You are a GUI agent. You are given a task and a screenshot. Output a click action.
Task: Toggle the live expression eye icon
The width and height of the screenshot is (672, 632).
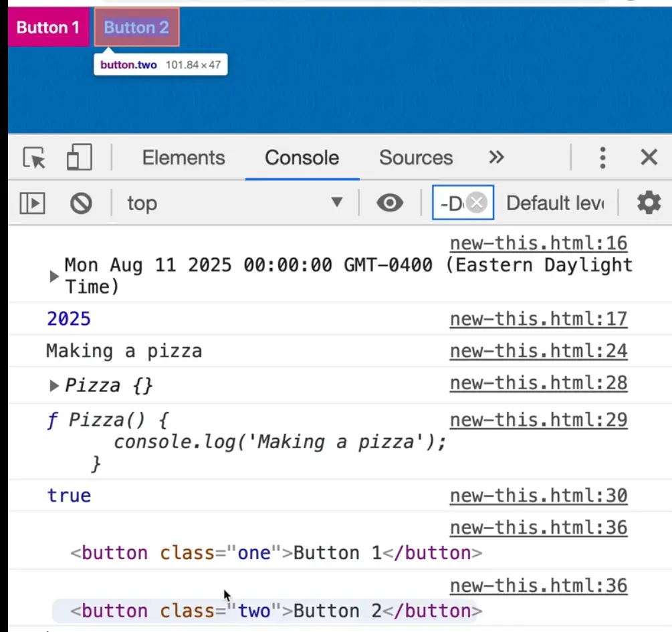pyautogui.click(x=390, y=203)
